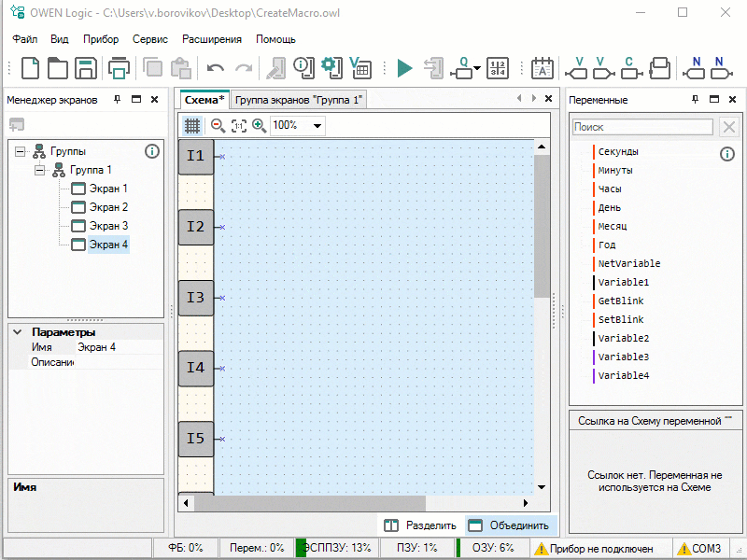Click the Print icon in the toolbar
Image resolution: width=747 pixels, height=560 pixels.
click(x=119, y=68)
